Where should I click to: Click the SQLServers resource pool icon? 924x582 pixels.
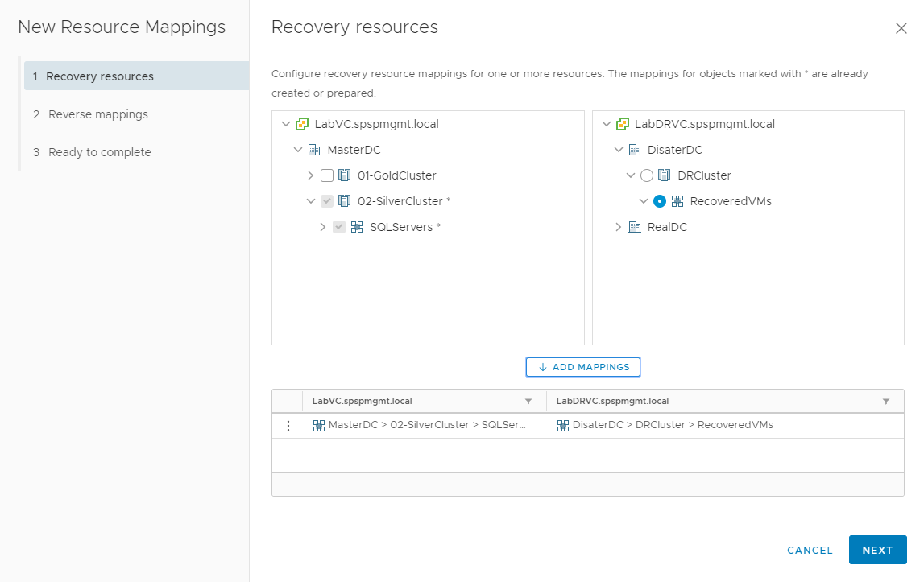(x=357, y=227)
